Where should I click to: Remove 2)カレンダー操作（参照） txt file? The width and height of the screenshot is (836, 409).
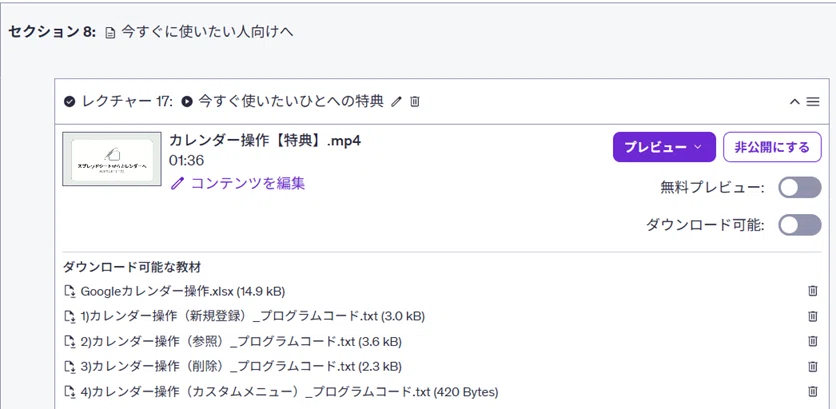[813, 341]
